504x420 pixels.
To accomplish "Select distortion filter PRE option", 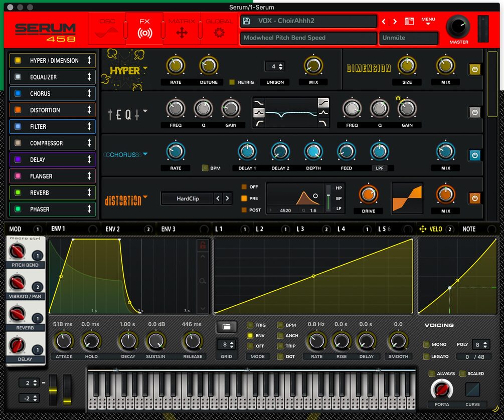I will (x=244, y=198).
